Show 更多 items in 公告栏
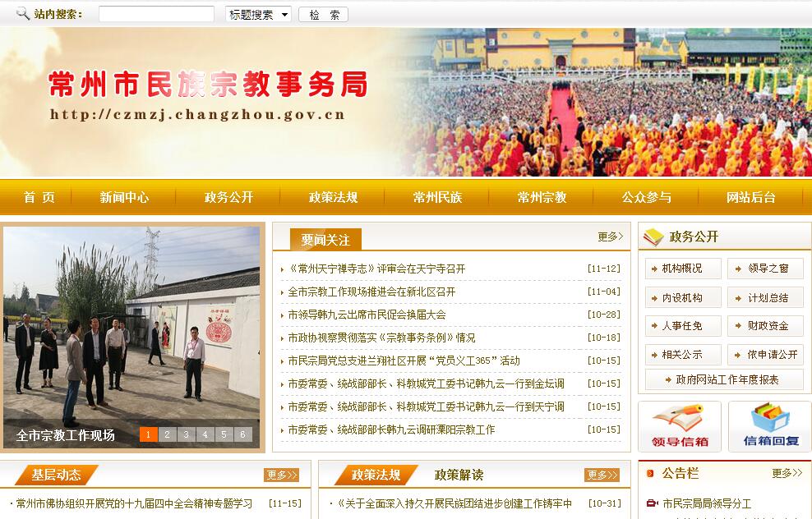 click(787, 473)
